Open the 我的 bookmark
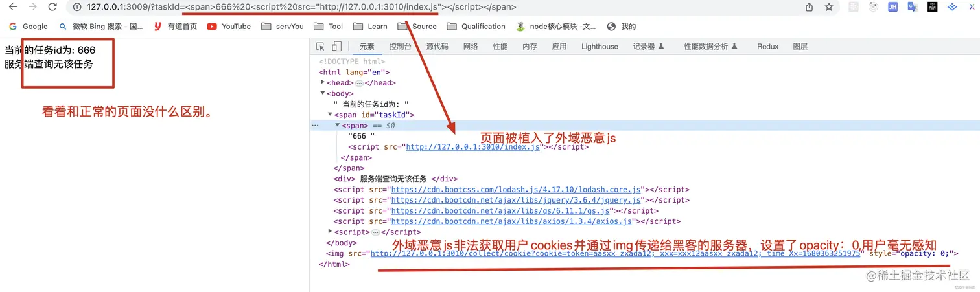The height and width of the screenshot is (292, 980). click(x=621, y=27)
